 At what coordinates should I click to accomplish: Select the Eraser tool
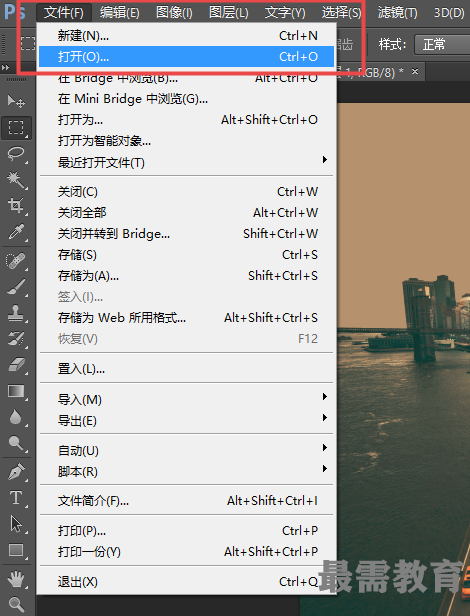pos(16,365)
